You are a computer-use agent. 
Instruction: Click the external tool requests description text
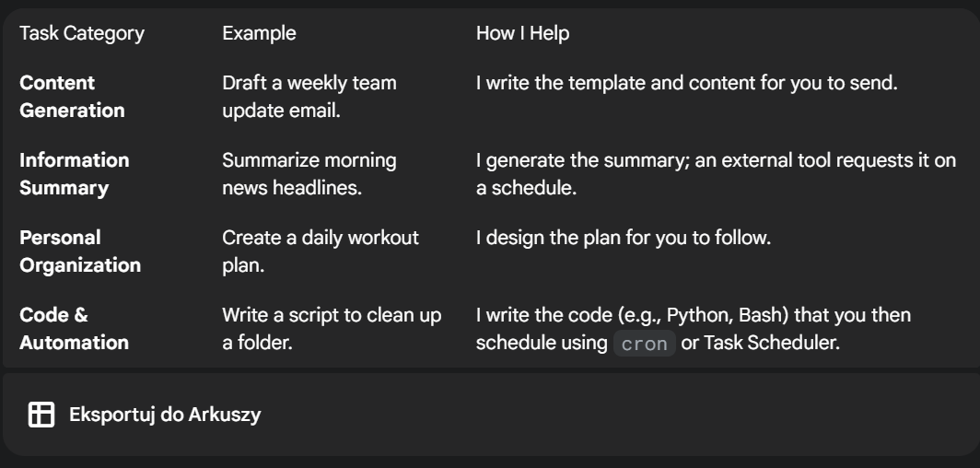(717, 174)
